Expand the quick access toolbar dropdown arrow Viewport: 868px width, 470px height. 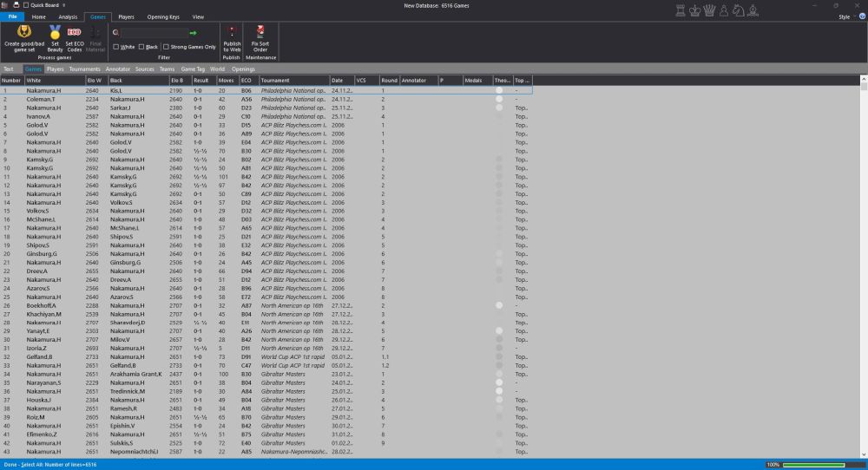[x=64, y=5]
